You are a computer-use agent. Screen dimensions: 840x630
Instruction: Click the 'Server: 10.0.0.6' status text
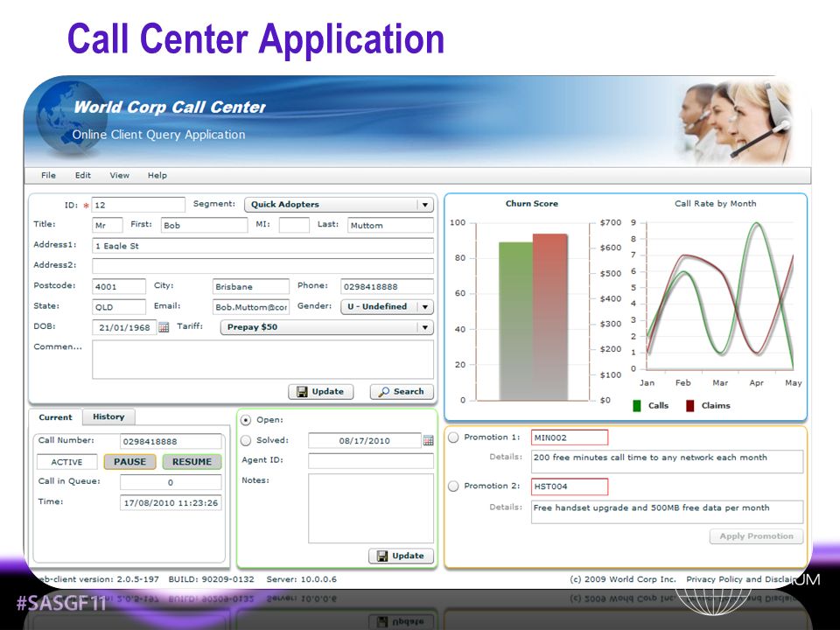(x=301, y=579)
